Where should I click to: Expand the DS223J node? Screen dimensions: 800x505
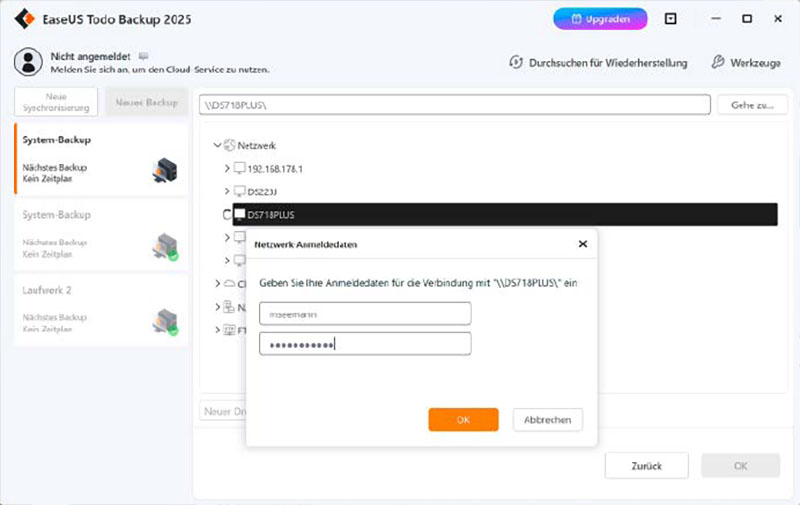tap(227, 191)
